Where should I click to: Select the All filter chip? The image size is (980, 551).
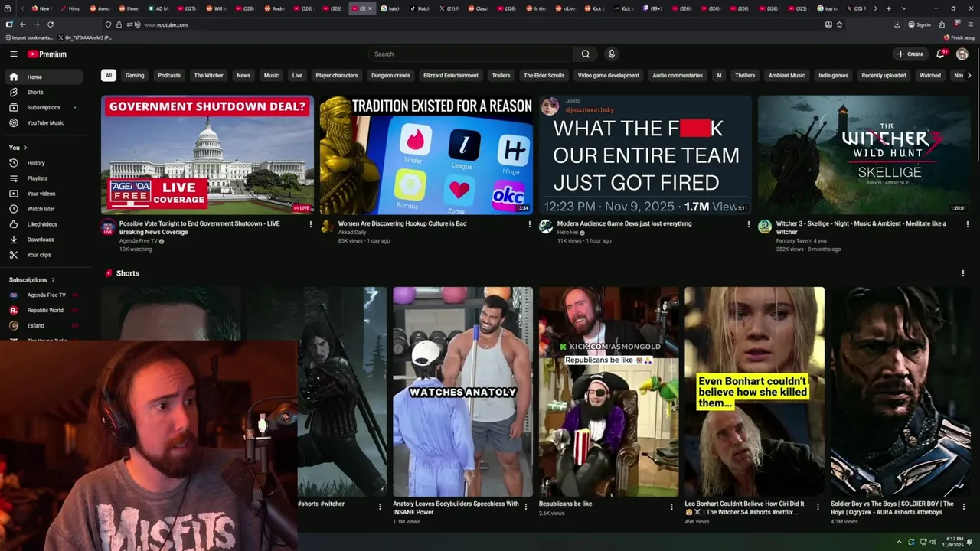point(109,76)
